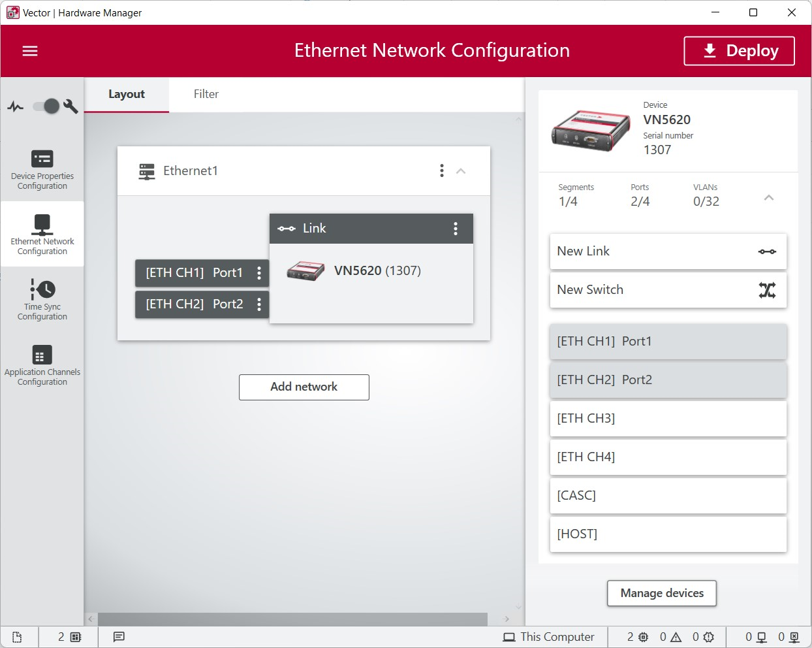812x648 pixels.
Task: Switch to the Layout tab
Action: click(x=127, y=94)
